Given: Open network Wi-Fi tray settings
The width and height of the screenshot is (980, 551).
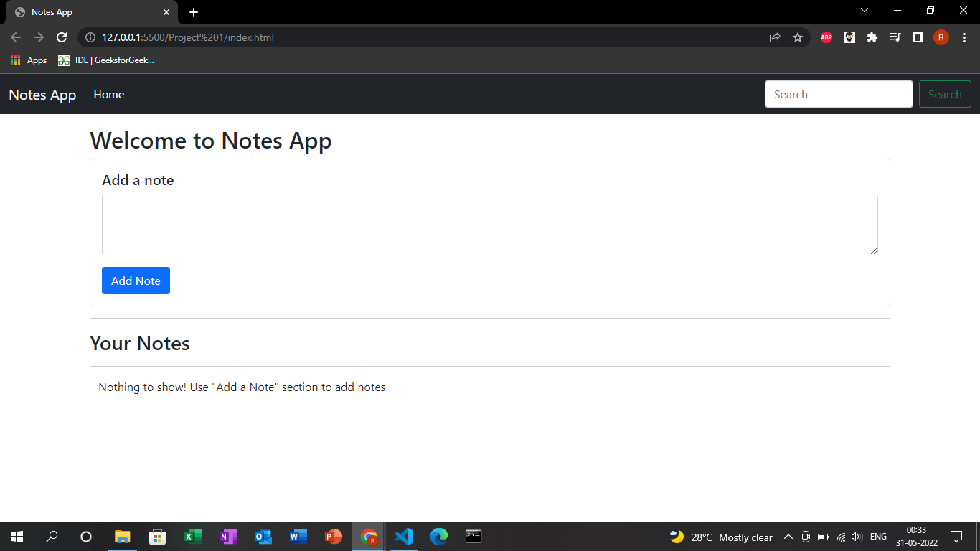Looking at the screenshot, I should pos(841,537).
